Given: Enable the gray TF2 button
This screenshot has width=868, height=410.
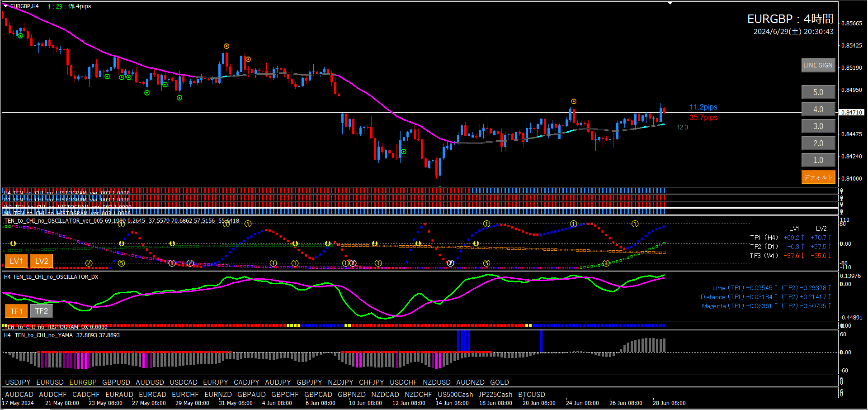Looking at the screenshot, I should pyautogui.click(x=42, y=311).
